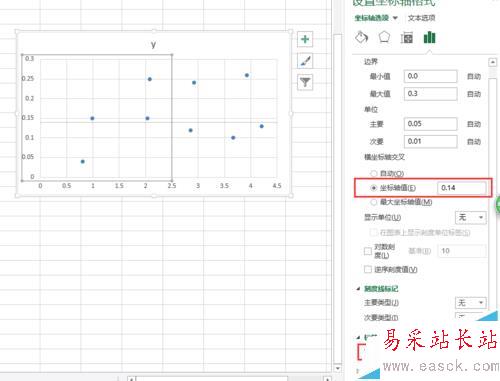Click the worksheet vertical scrollbar down arrow
Screen dimensions: 500x381
(x=337, y=368)
